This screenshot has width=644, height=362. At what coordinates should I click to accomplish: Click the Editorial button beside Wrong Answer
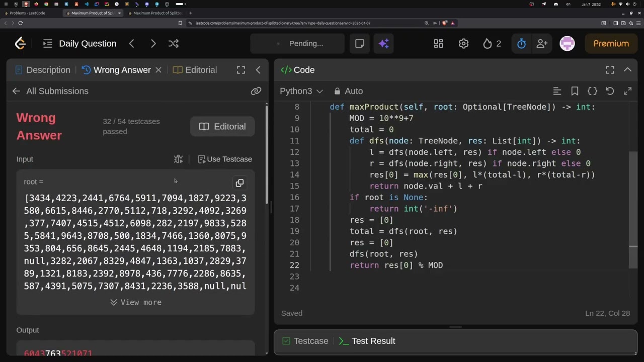[x=222, y=127]
